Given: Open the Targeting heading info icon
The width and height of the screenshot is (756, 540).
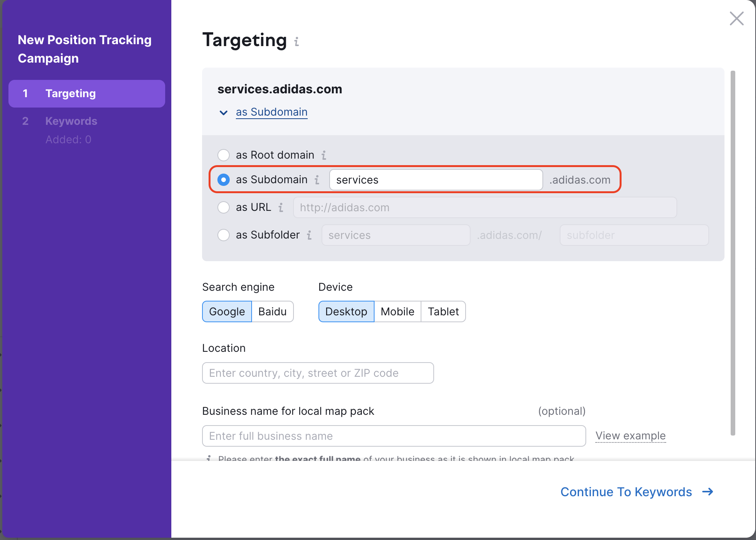Looking at the screenshot, I should (297, 41).
